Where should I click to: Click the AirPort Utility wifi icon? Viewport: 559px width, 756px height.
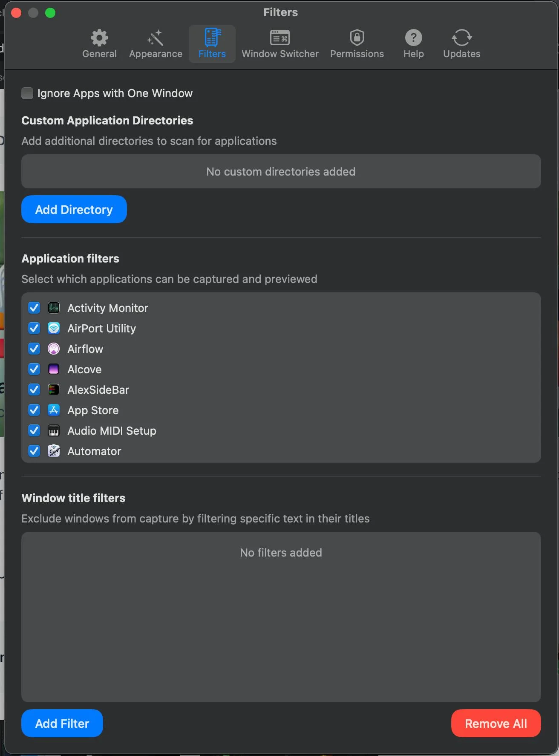(54, 328)
